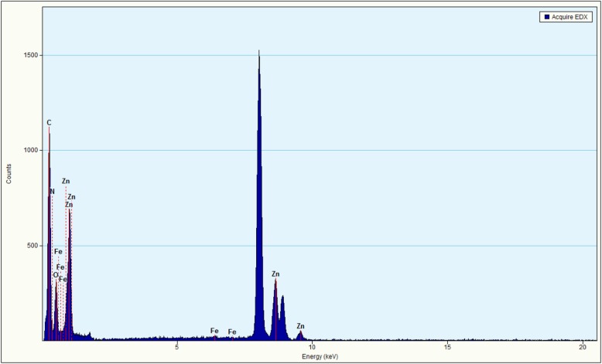Click the Acquire EDX legend entry
This screenshot has height=364, width=602.
pyautogui.click(x=568, y=16)
